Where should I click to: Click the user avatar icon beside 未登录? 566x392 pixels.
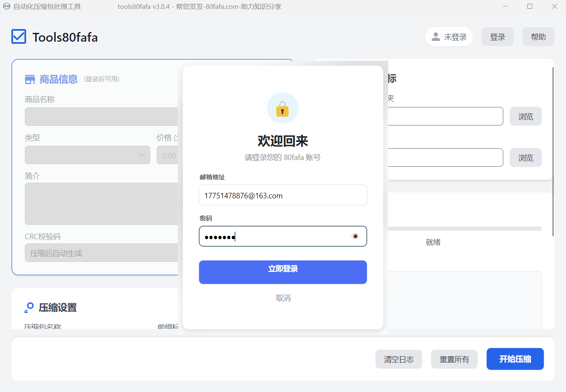click(436, 37)
